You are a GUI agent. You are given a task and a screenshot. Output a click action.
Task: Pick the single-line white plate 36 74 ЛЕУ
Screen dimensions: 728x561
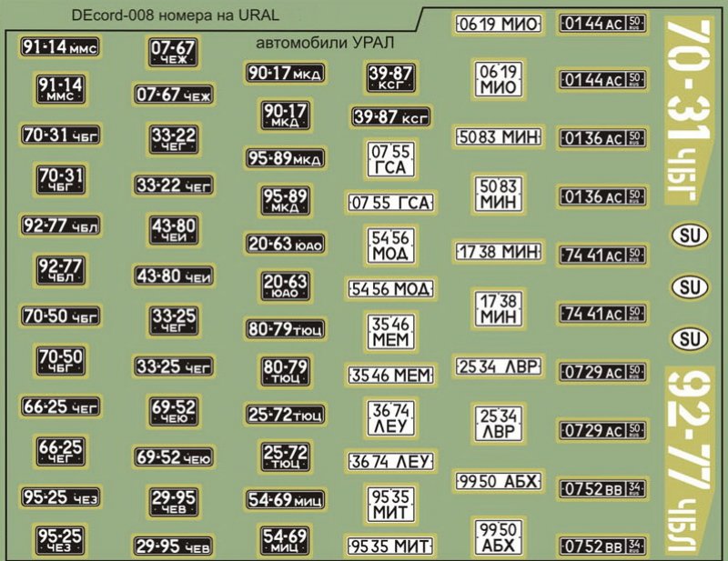[x=391, y=461]
